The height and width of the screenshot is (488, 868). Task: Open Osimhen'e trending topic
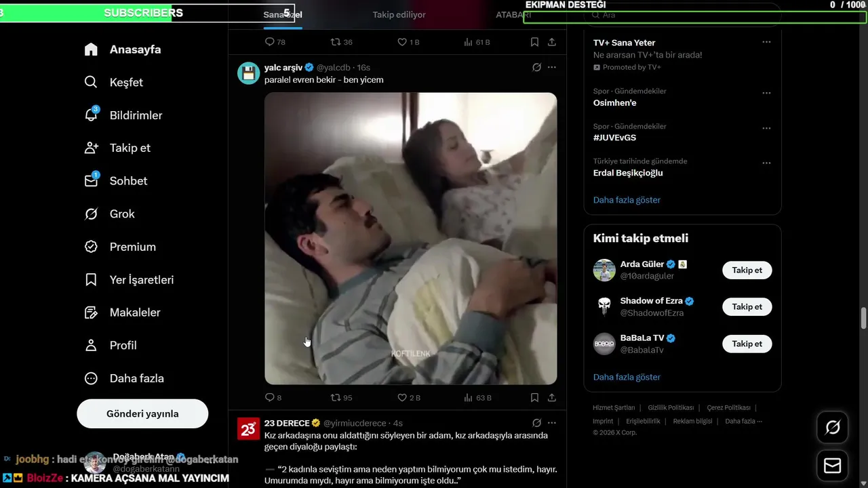(614, 103)
